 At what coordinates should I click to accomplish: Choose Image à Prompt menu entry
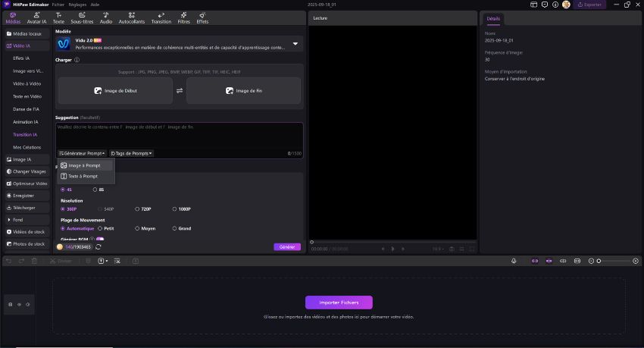point(86,165)
